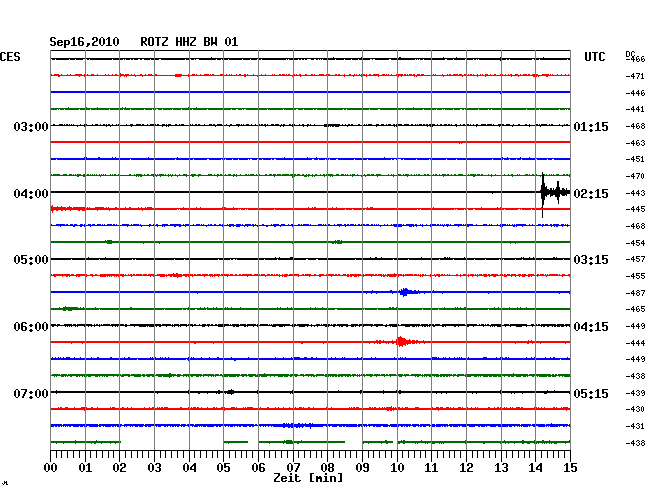The height and width of the screenshot is (494, 650).
Task: Click the 01:15 UTC time label
Action: 591,126
